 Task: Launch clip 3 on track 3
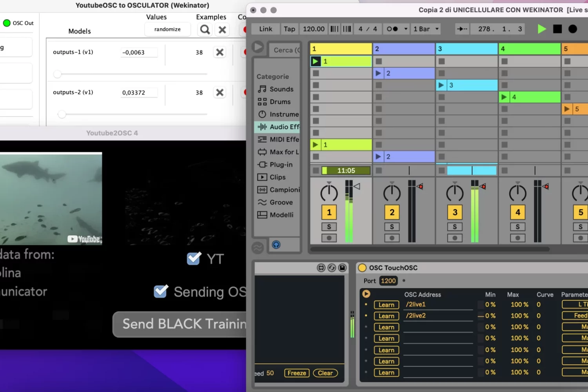pos(441,85)
